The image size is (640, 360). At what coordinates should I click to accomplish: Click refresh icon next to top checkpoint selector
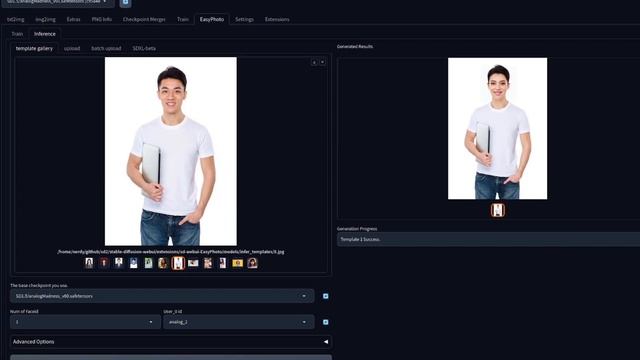[x=125, y=2]
